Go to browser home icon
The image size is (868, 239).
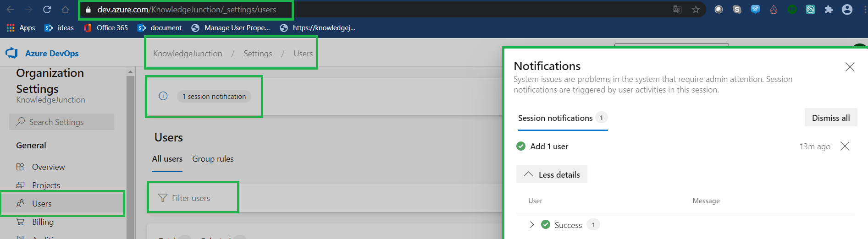pyautogui.click(x=65, y=10)
